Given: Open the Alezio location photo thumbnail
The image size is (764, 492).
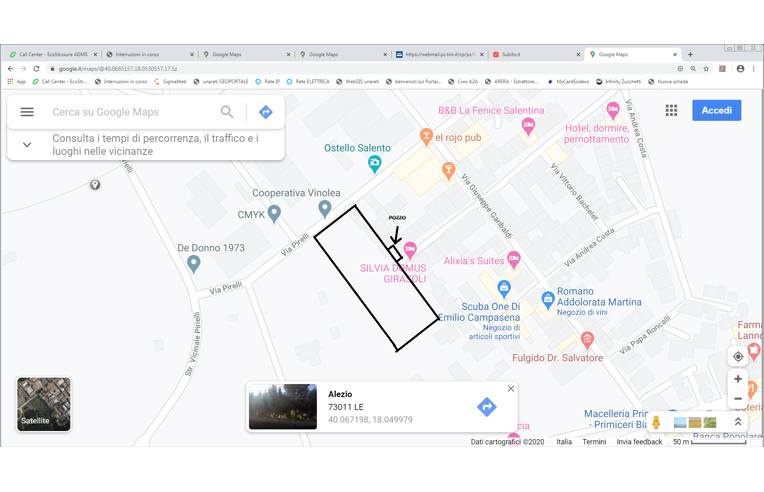Looking at the screenshot, I should (283, 407).
